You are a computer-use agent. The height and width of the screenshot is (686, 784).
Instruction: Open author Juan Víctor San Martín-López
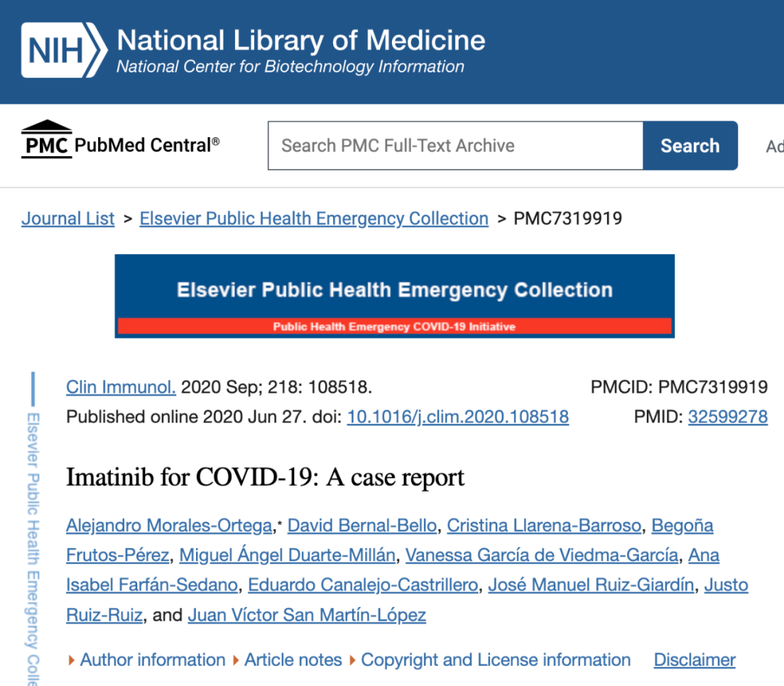[307, 615]
